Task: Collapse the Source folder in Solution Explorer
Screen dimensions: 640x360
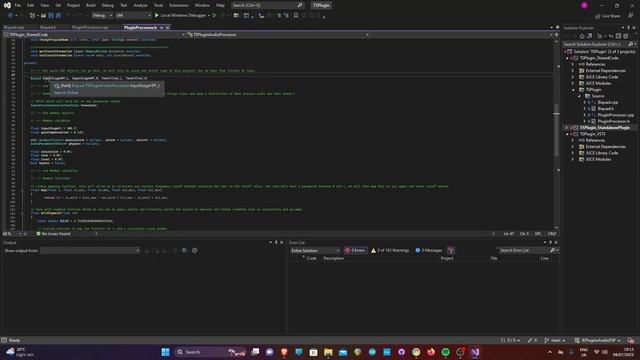Action: pyautogui.click(x=579, y=96)
